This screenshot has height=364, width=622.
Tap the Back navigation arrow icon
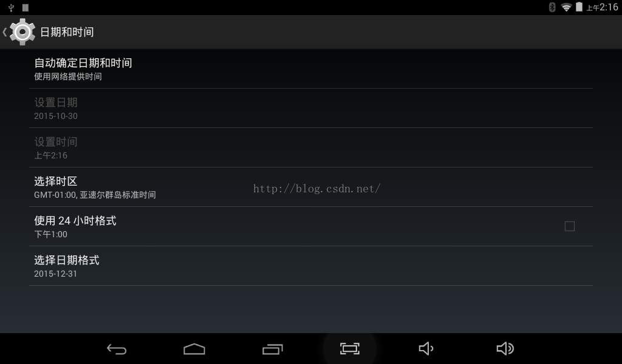(x=117, y=349)
